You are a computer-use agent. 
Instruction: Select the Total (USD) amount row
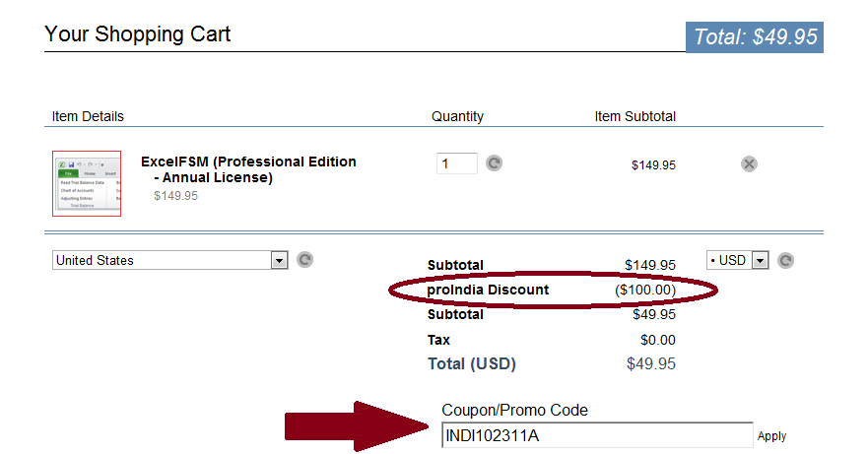(x=552, y=363)
